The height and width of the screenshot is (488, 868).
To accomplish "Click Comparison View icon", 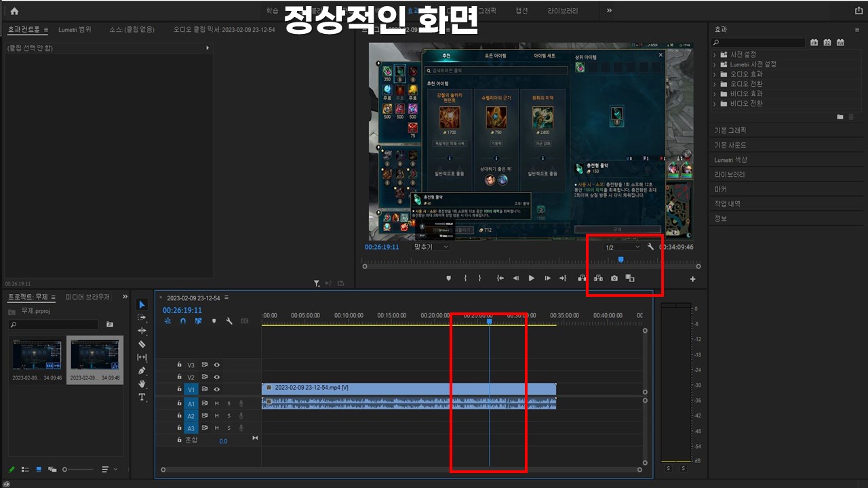I will point(630,279).
